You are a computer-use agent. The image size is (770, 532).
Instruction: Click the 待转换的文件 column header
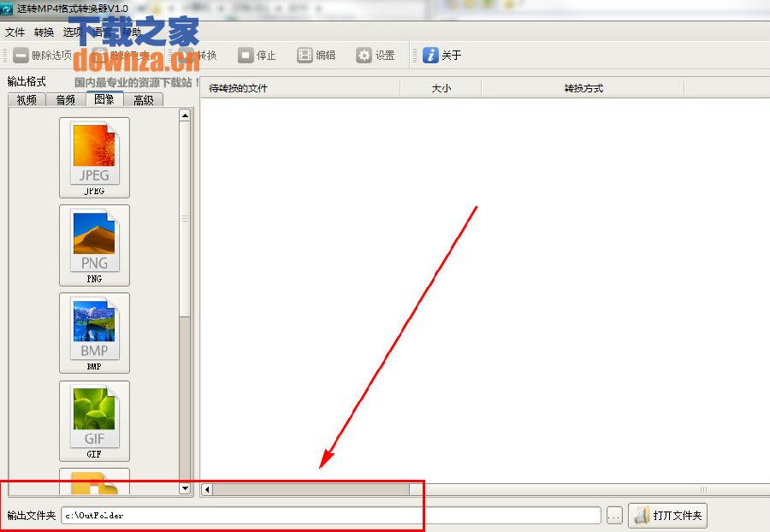click(x=300, y=88)
